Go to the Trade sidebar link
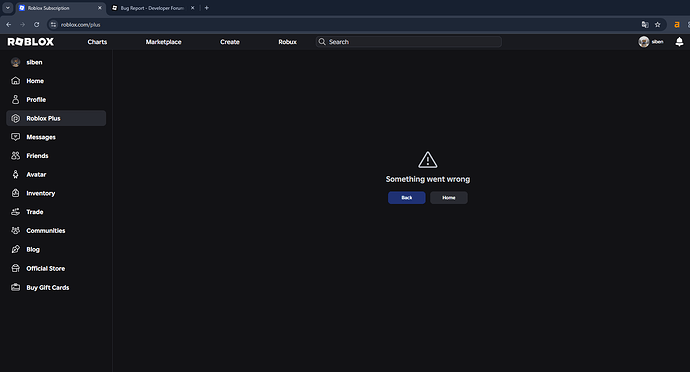Screen dimensions: 690x372 pyautogui.click(x=35, y=212)
